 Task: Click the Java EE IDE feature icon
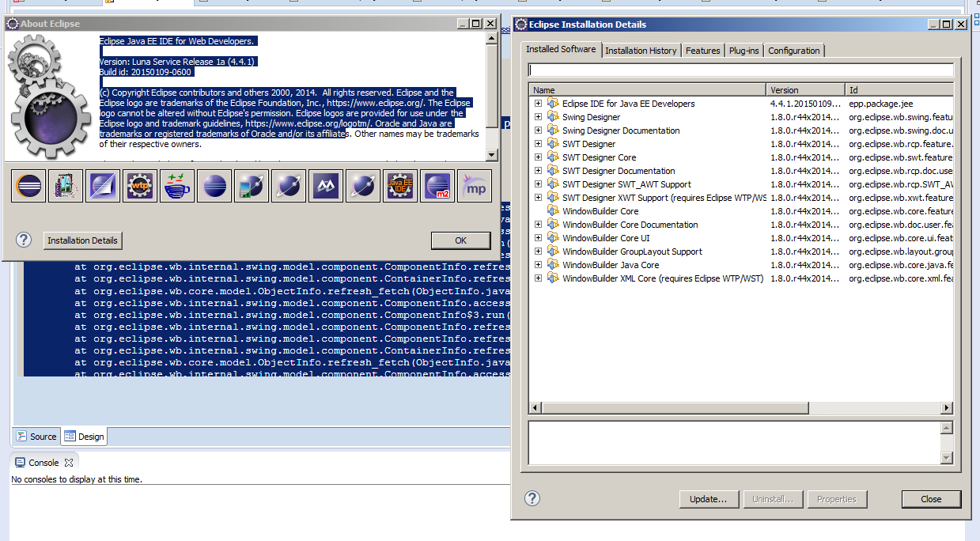point(400,186)
